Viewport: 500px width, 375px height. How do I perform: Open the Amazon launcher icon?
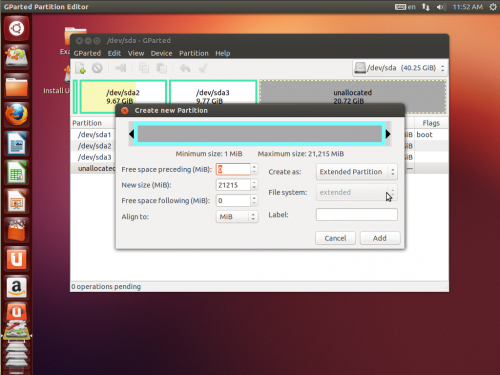16,288
